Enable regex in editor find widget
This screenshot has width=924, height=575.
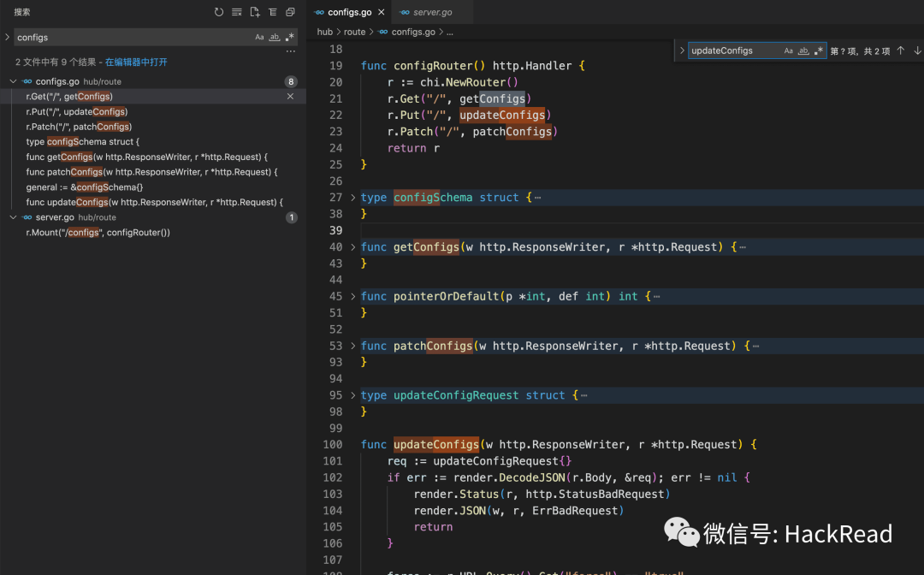pos(819,50)
